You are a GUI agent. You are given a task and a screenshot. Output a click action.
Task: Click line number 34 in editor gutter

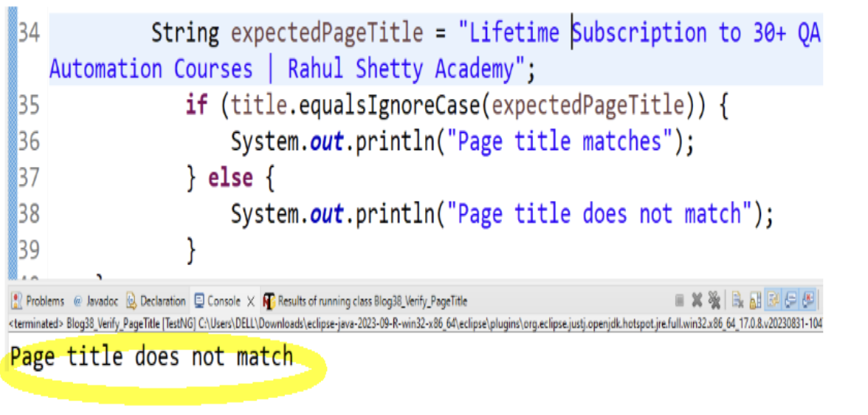28,33
